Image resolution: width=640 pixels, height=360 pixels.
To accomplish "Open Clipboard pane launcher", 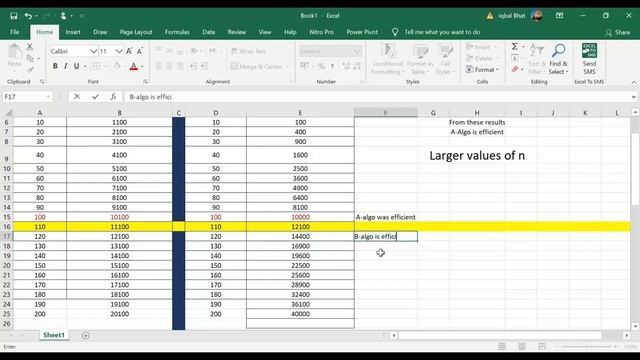I will [42, 82].
